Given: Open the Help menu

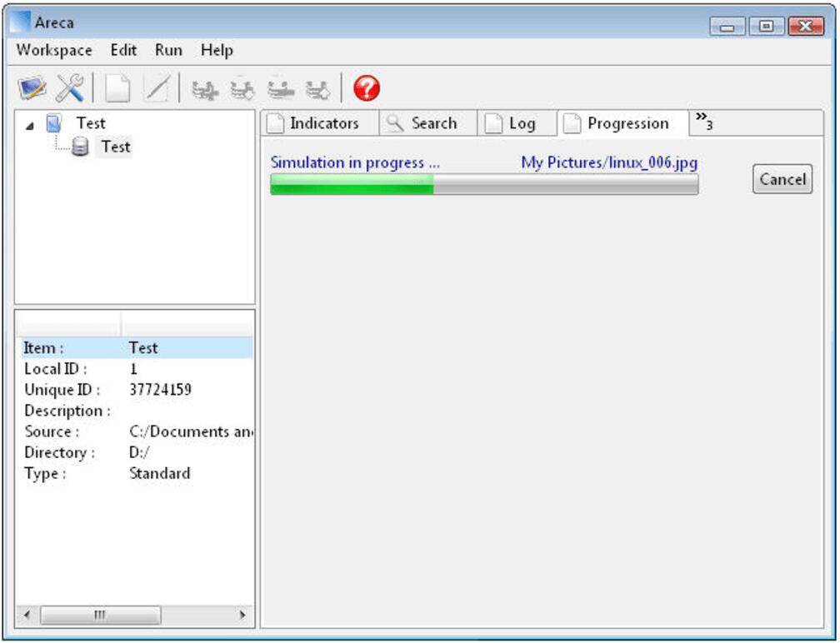Looking at the screenshot, I should (x=217, y=50).
